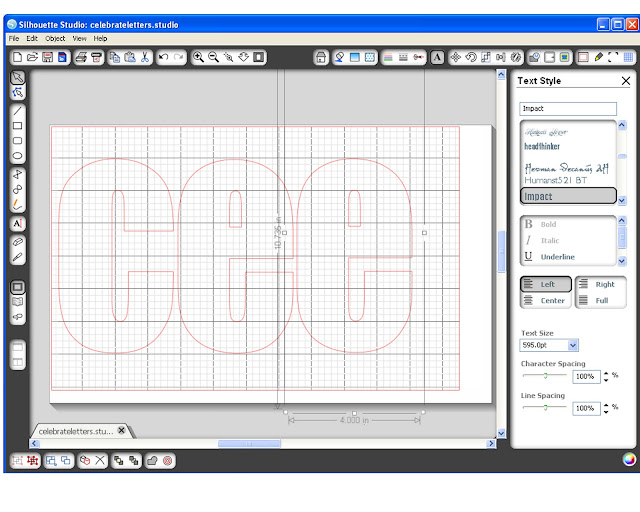The height and width of the screenshot is (512, 640).
Task: Click the Line Spacing slider
Action: tap(545, 407)
